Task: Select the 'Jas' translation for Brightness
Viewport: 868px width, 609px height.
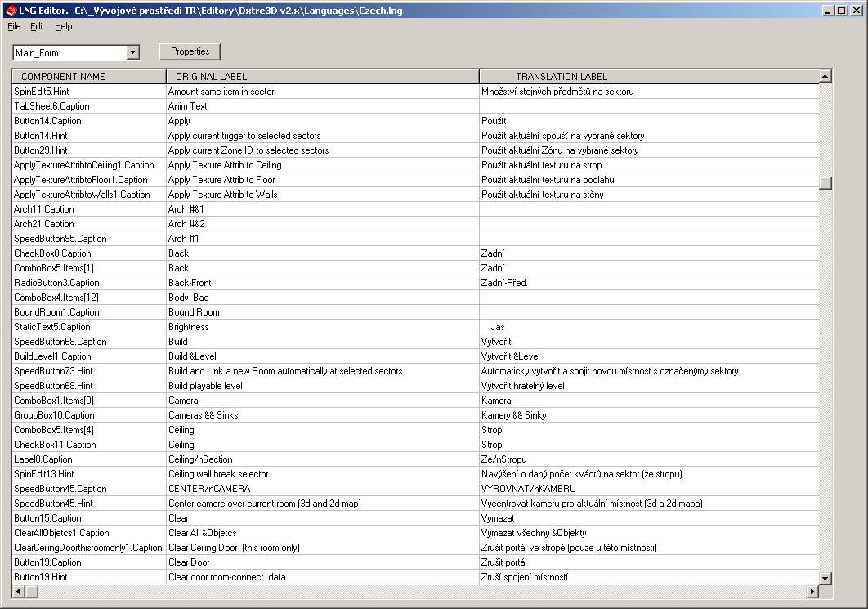Action: point(649,327)
